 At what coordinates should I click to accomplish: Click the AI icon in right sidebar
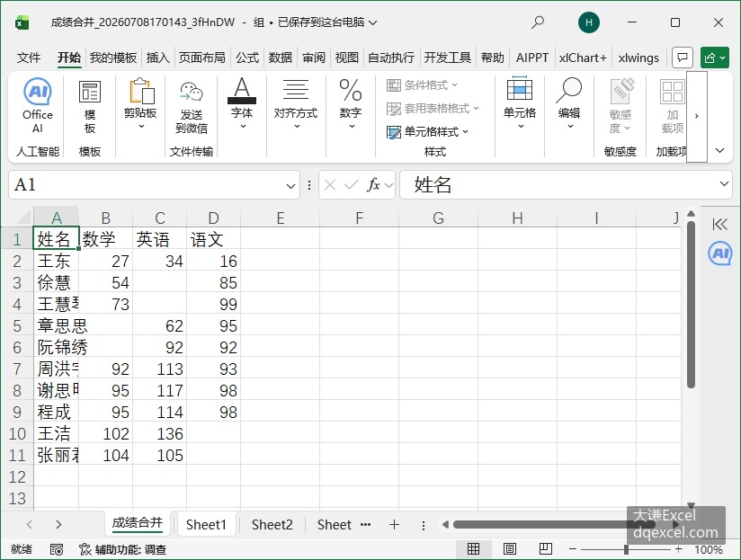(x=719, y=253)
